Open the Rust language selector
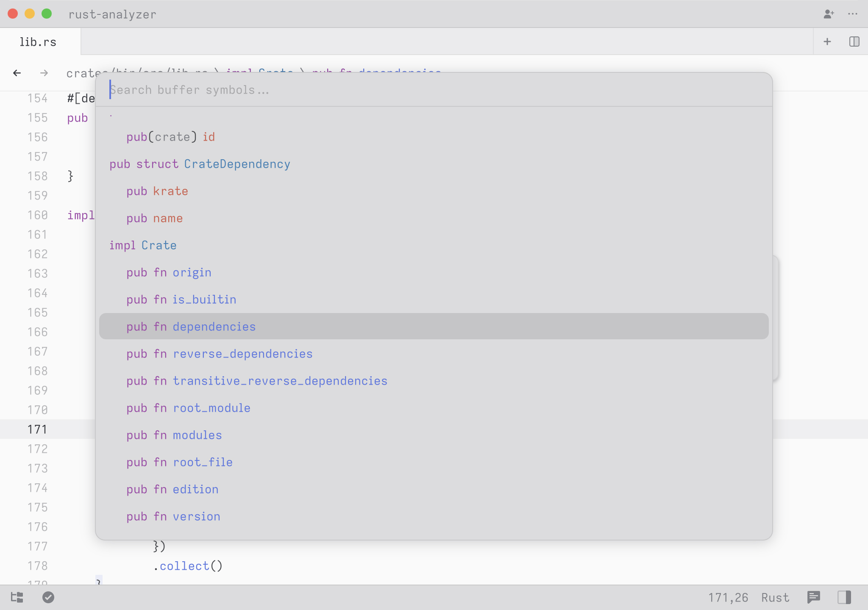This screenshot has width=868, height=610. pos(775,597)
